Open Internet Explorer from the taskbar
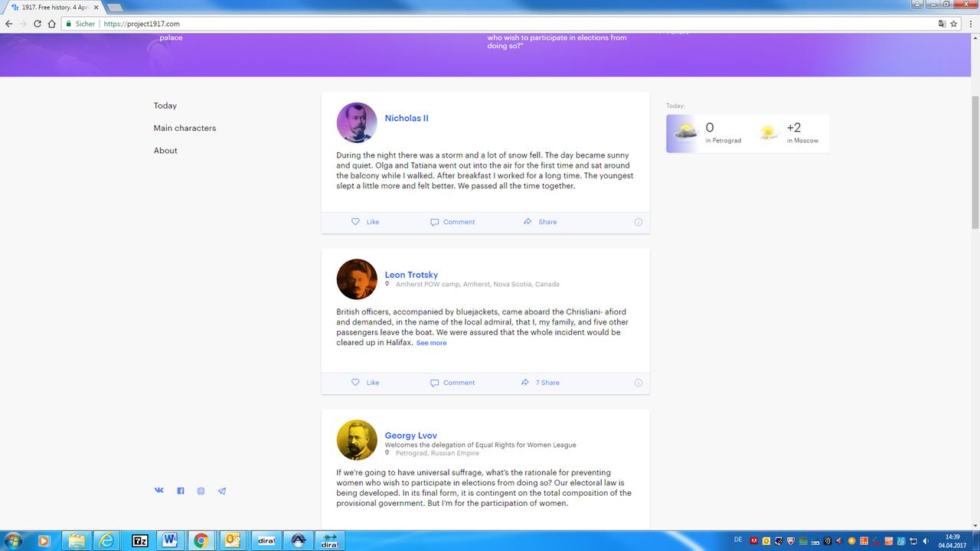 (108, 540)
